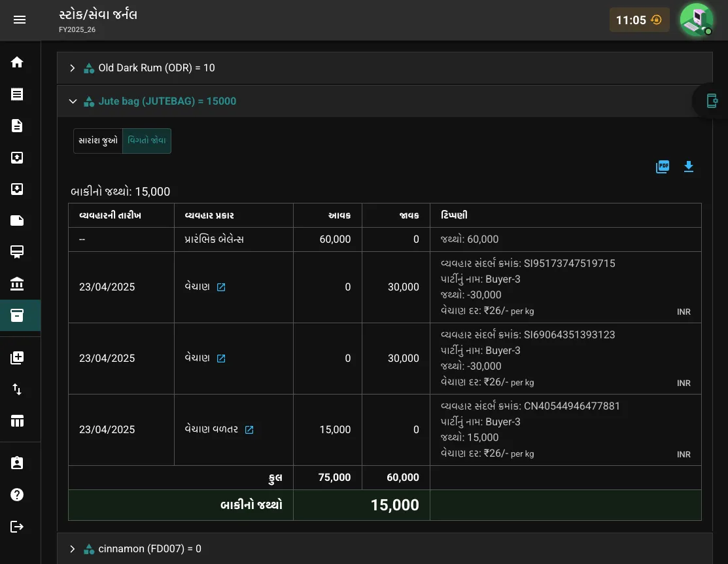This screenshot has width=728, height=564.
Task: Click the logout icon in the sidebar
Action: (17, 526)
